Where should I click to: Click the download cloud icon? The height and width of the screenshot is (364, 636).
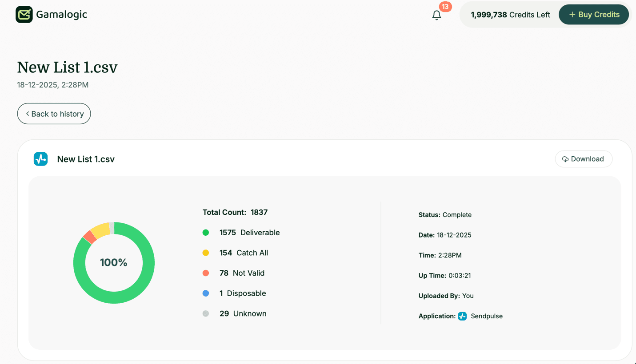pos(565,158)
